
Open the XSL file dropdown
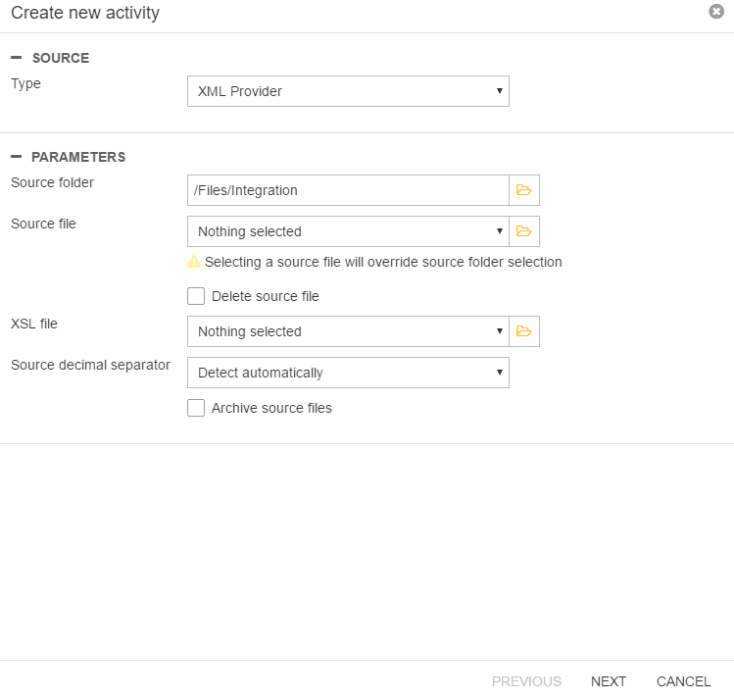coord(348,331)
